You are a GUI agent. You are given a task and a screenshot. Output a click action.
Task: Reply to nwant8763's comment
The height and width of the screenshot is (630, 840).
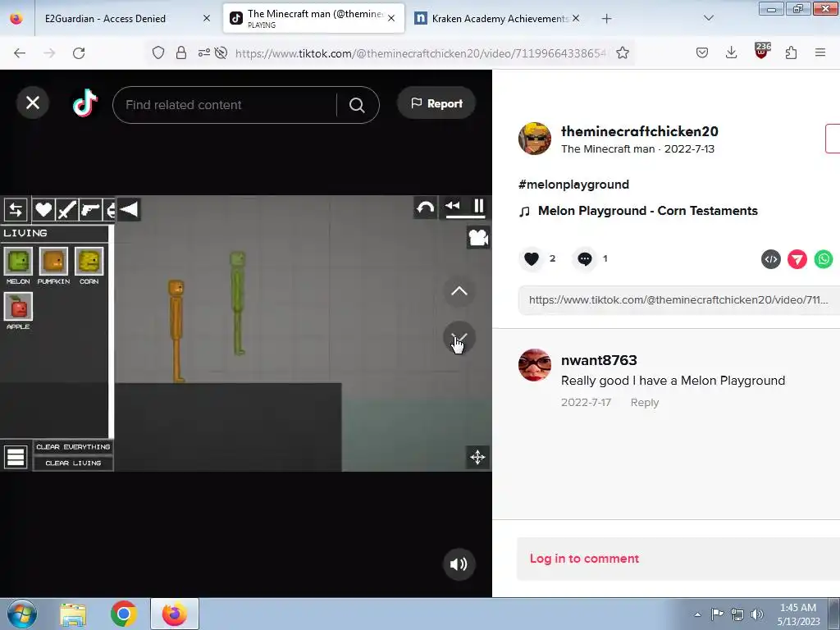click(645, 402)
